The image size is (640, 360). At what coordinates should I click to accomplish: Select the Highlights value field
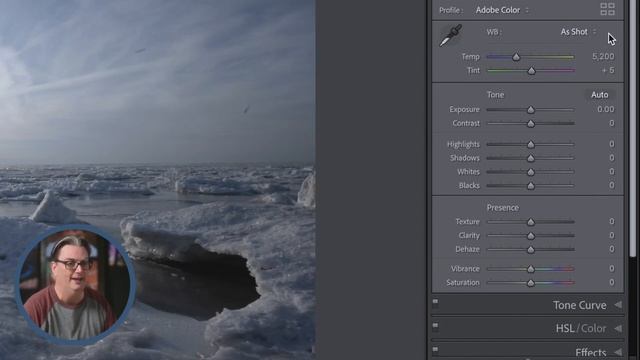click(x=611, y=144)
